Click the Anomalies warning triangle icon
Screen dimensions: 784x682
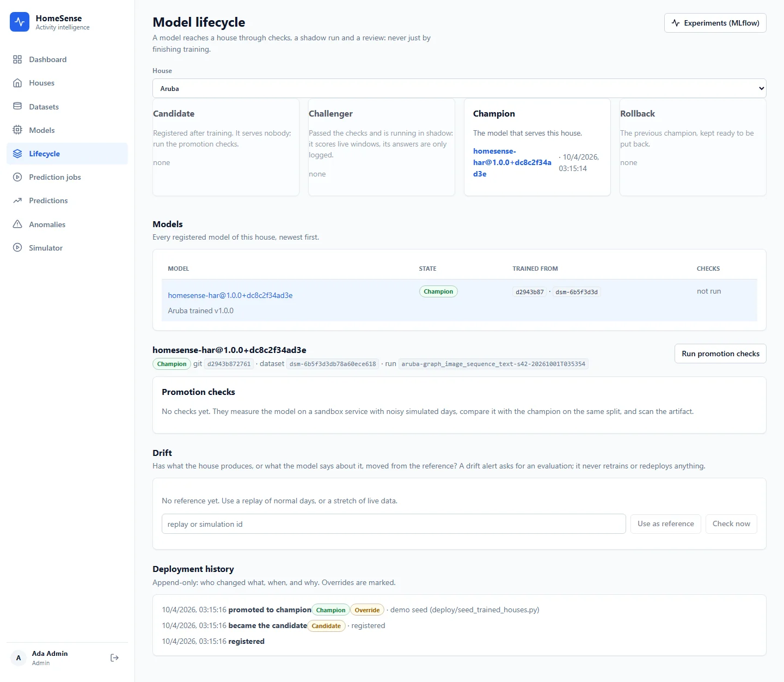[17, 224]
